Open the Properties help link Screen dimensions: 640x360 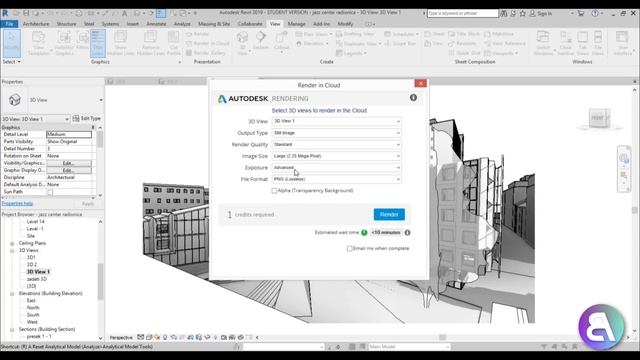click(x=18, y=203)
